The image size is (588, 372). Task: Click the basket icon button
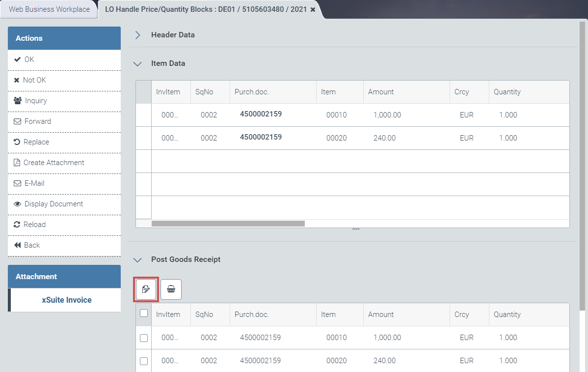click(x=171, y=289)
